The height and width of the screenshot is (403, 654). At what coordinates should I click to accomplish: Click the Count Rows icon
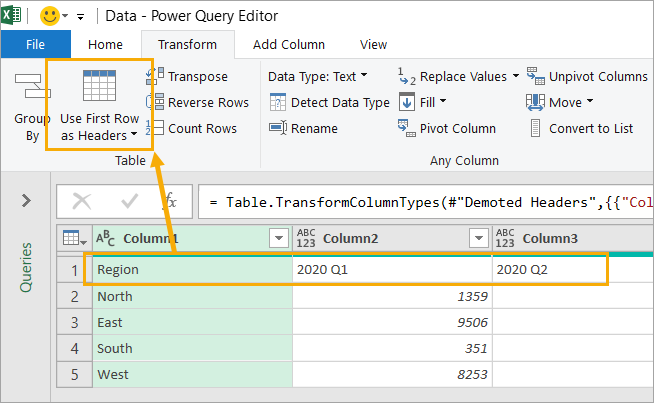155,128
